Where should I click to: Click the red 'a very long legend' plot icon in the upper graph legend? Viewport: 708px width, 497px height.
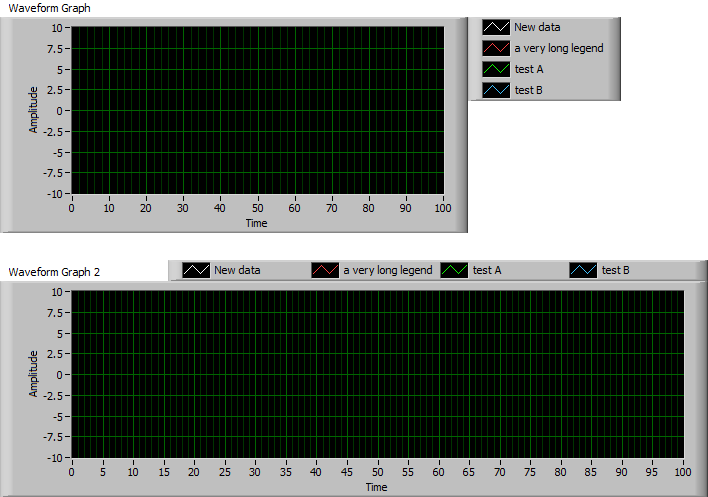point(496,48)
